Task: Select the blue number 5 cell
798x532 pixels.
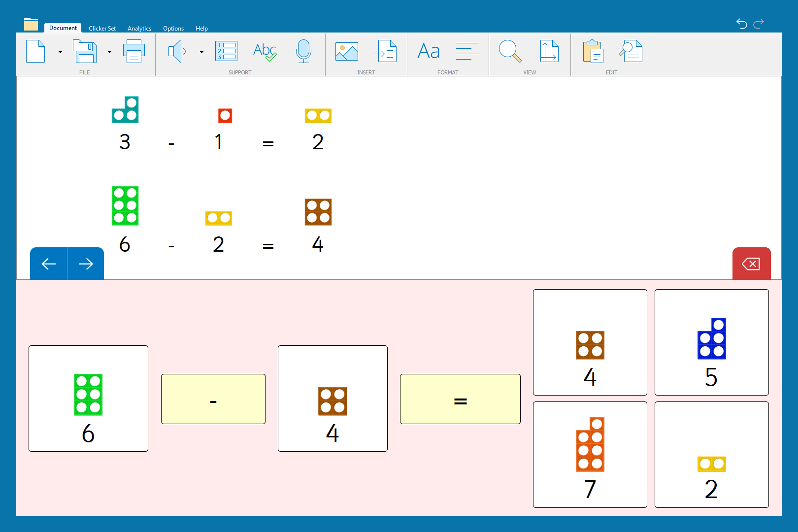Action: point(711,342)
